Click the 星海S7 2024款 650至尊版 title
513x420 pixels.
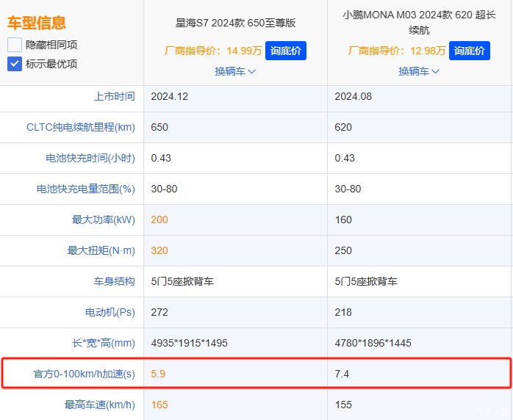point(235,23)
